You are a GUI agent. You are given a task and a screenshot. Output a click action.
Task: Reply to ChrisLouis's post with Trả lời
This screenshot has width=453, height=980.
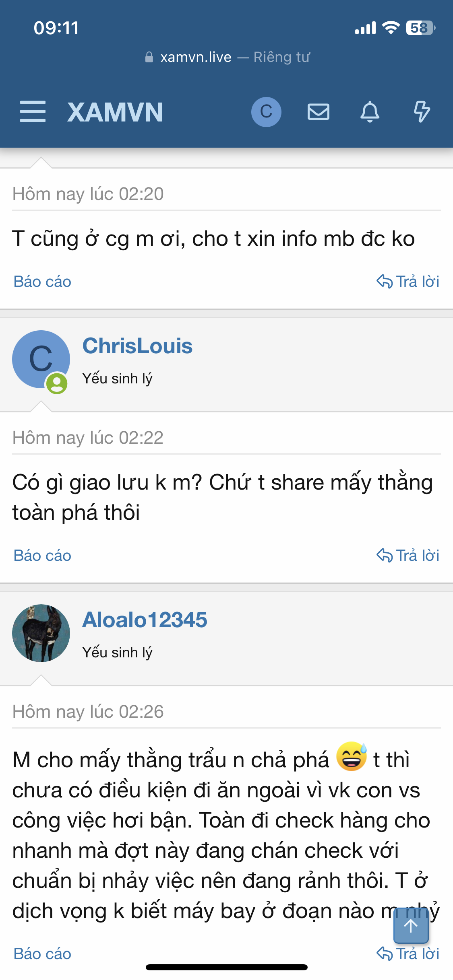point(407,556)
